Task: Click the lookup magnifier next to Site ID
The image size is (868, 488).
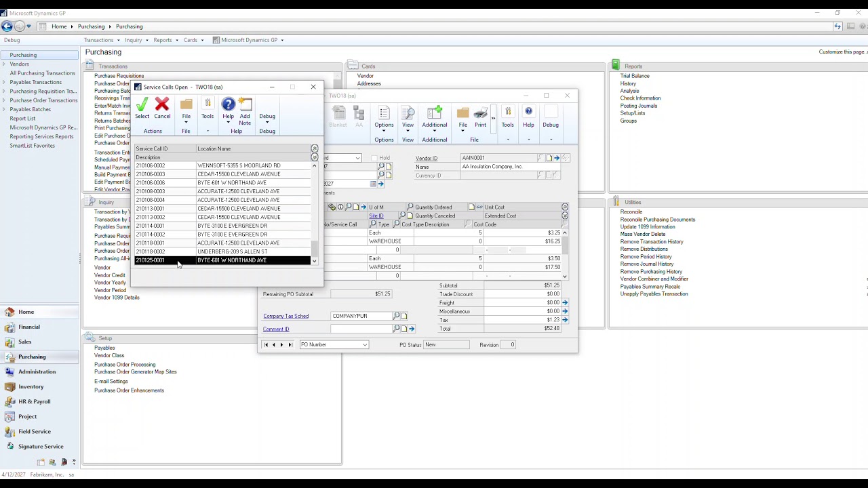Action: click(402, 216)
